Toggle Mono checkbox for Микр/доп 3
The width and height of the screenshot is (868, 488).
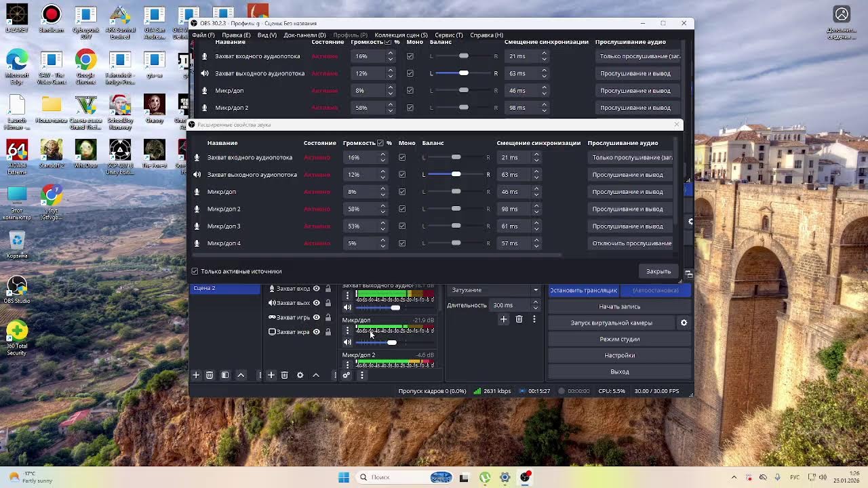pos(402,226)
